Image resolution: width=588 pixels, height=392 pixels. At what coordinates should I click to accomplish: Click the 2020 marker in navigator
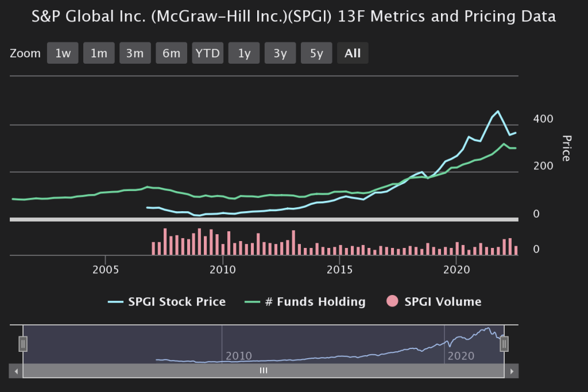pyautogui.click(x=461, y=356)
